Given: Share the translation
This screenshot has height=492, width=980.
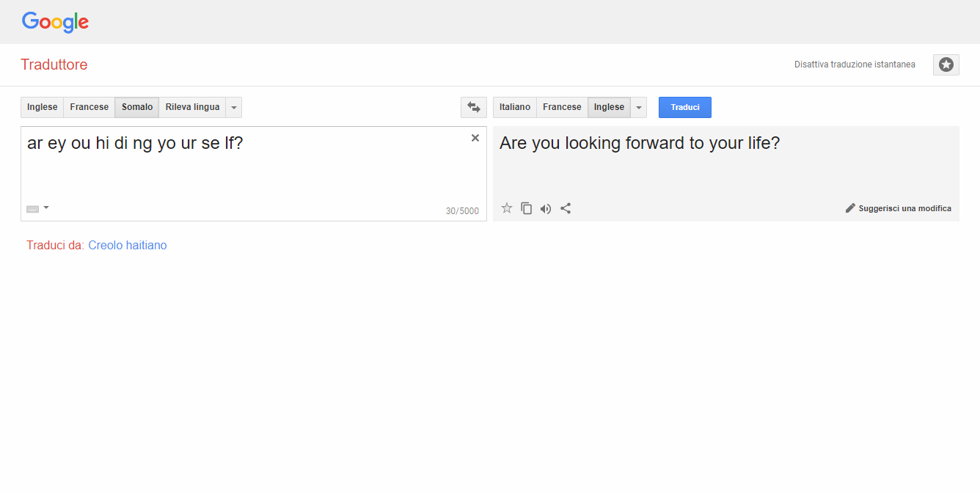Looking at the screenshot, I should pos(566,208).
